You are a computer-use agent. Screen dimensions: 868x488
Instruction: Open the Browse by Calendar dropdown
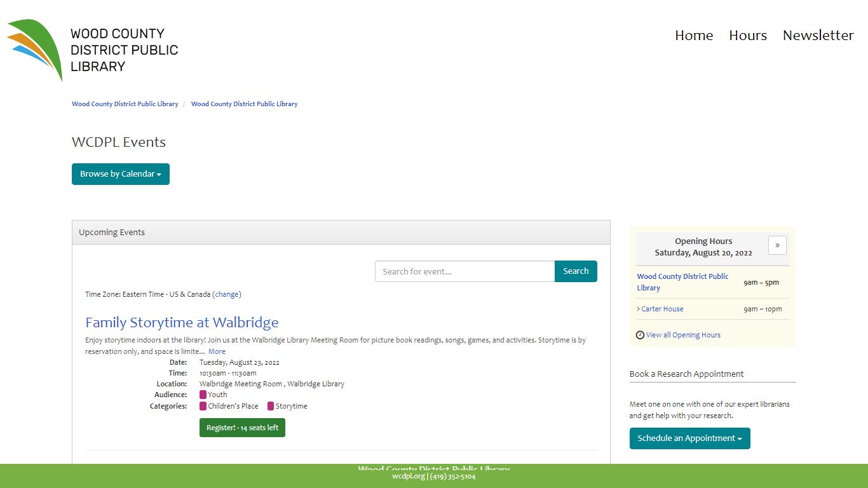pos(121,174)
